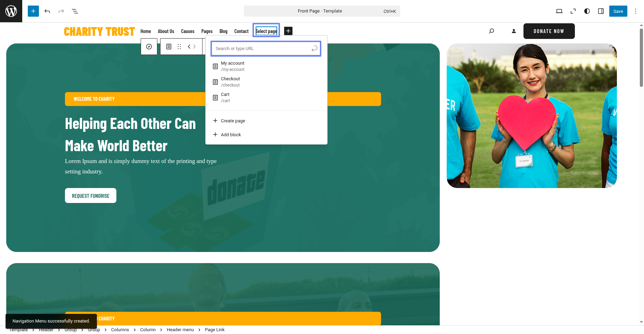Screen dimensions: 644x334
Task: Open the device preview view menu
Action: [559, 11]
